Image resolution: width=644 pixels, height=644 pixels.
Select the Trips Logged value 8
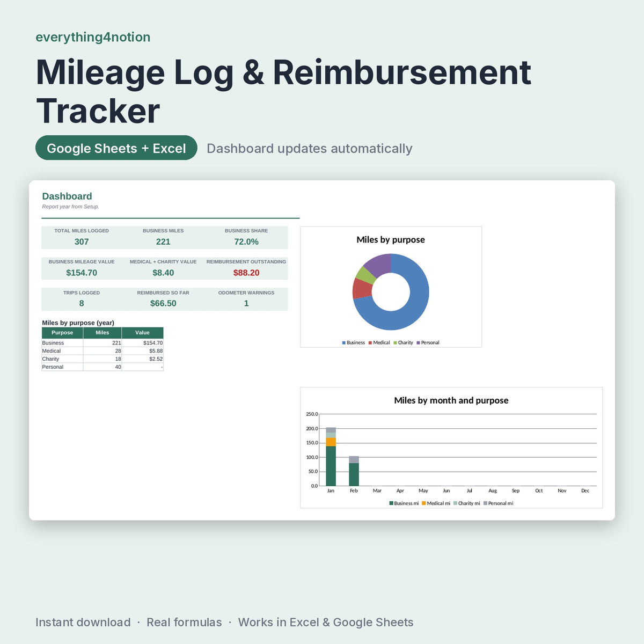coord(82,304)
